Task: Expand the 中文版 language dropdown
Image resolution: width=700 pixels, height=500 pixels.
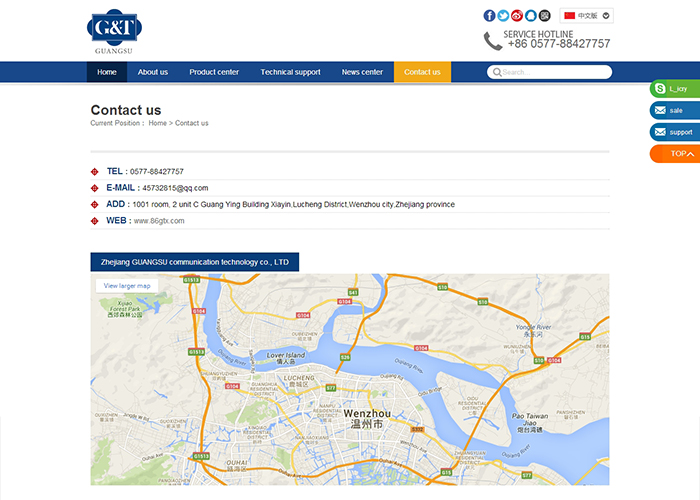Action: point(587,16)
